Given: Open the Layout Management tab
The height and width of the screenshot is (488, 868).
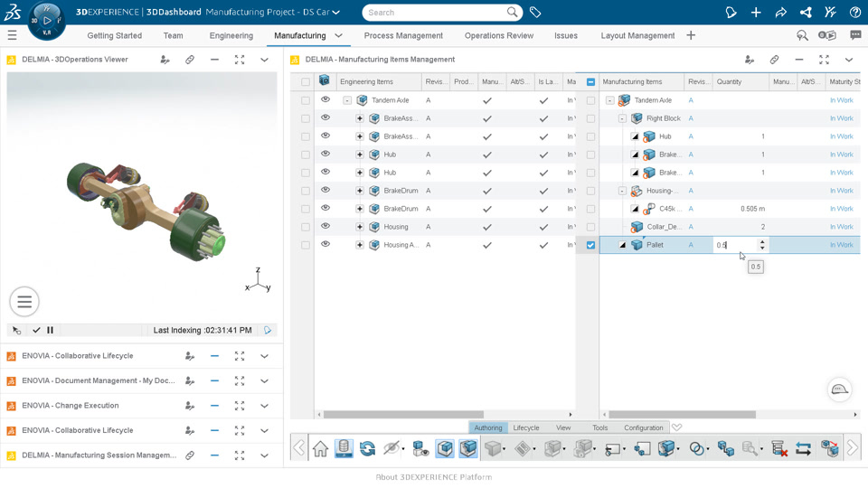Looking at the screenshot, I should (637, 35).
